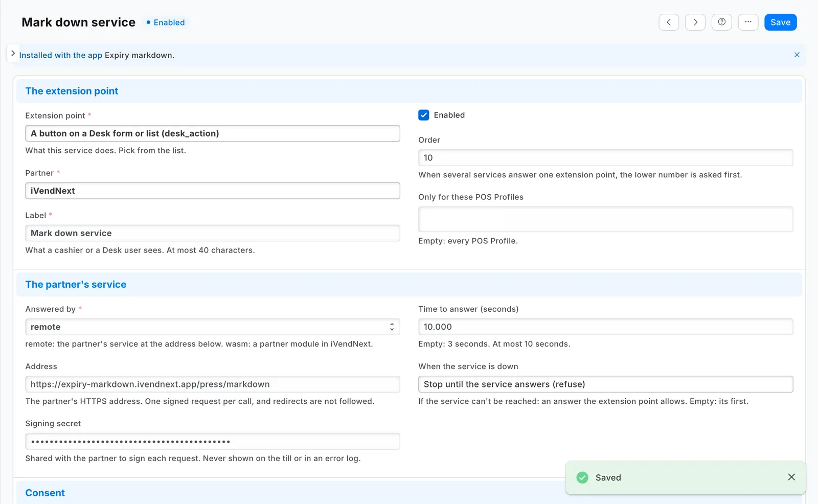Go to previous record with left chevron

coord(669,22)
